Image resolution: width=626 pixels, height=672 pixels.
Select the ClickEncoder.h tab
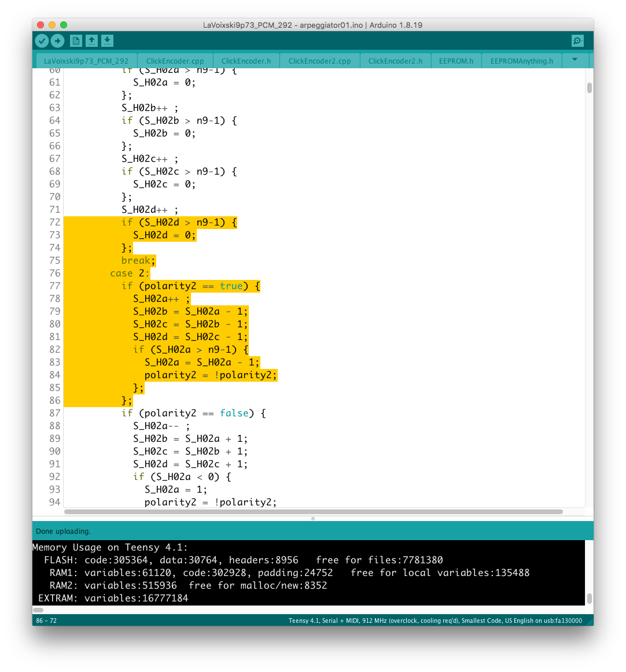coord(246,61)
